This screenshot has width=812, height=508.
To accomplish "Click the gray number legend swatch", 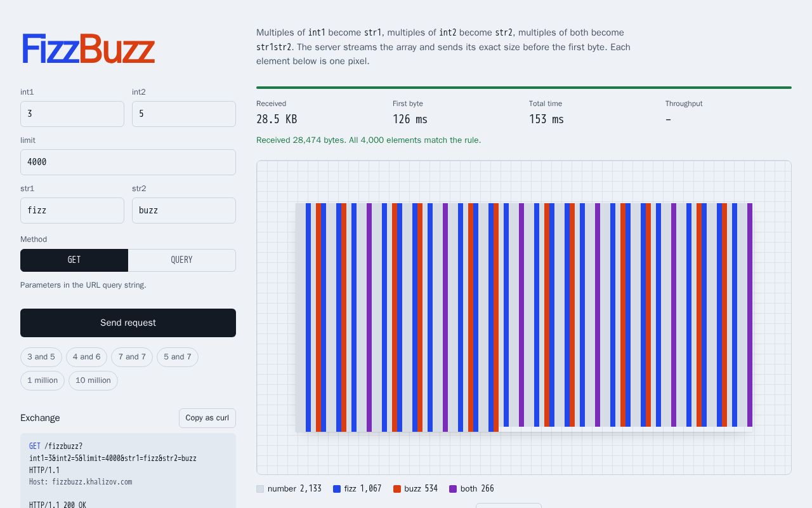I will pyautogui.click(x=260, y=489).
